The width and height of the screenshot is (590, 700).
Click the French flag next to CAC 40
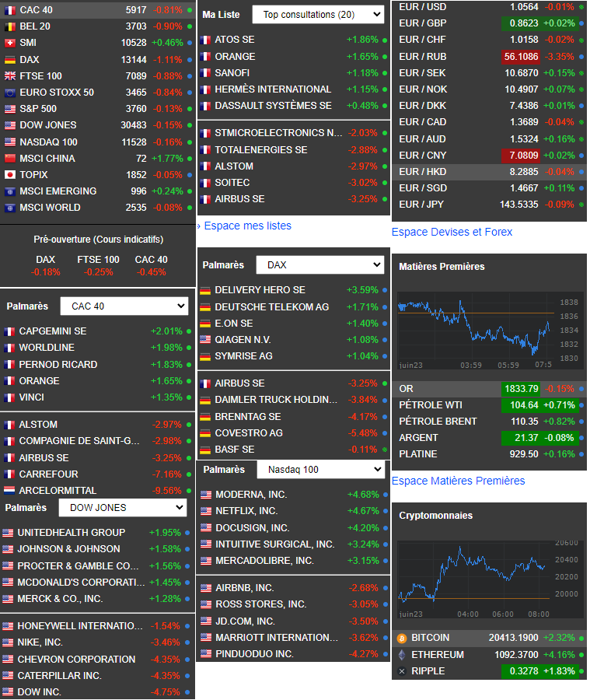point(10,10)
